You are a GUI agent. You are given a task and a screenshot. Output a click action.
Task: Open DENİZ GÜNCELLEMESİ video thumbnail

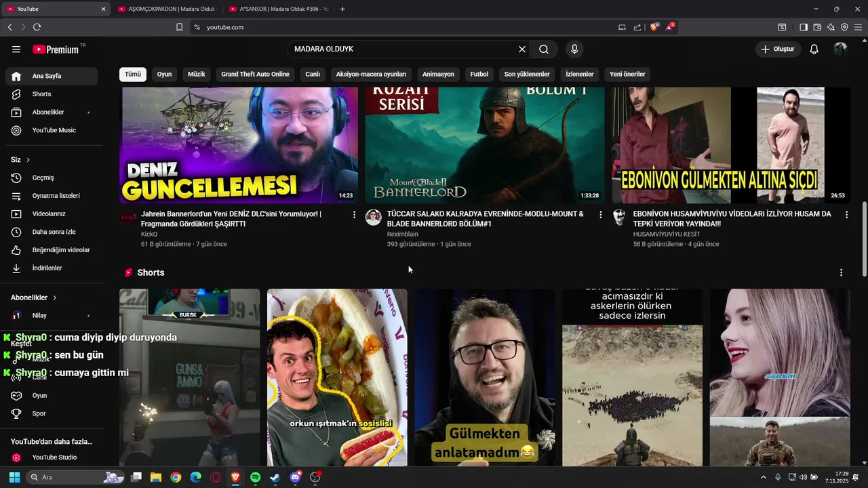239,145
